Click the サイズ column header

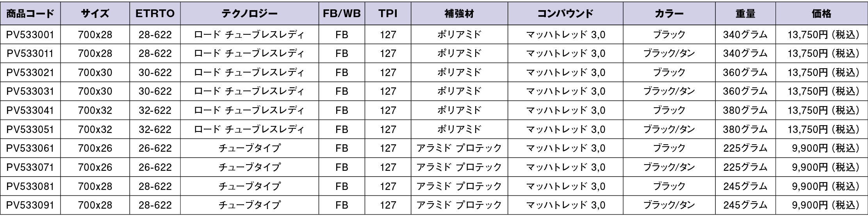click(x=95, y=14)
